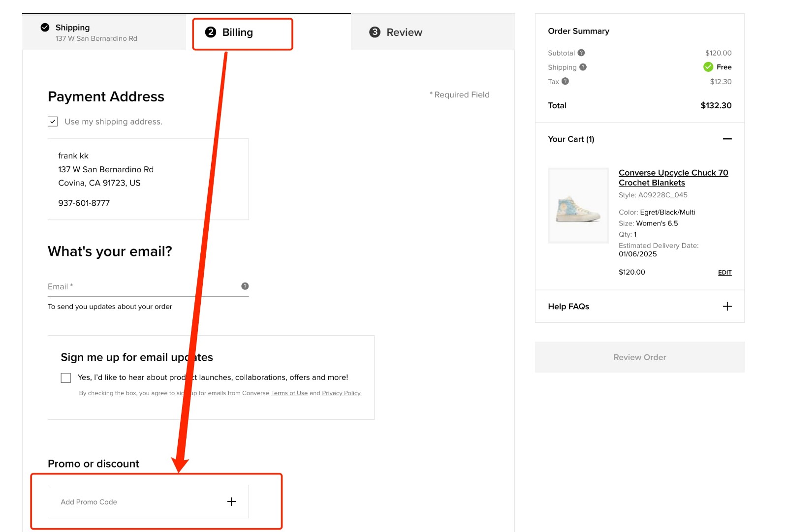Click the Qty: 1 text
Screen dimensions: 787x532
coord(628,234)
